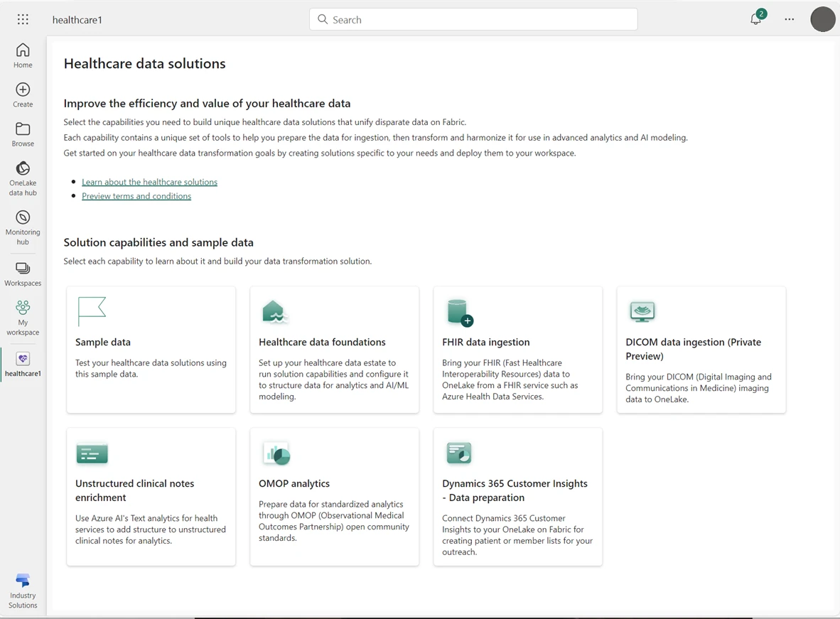Open the Workspaces panel
The height and width of the screenshot is (619, 840).
click(x=22, y=271)
